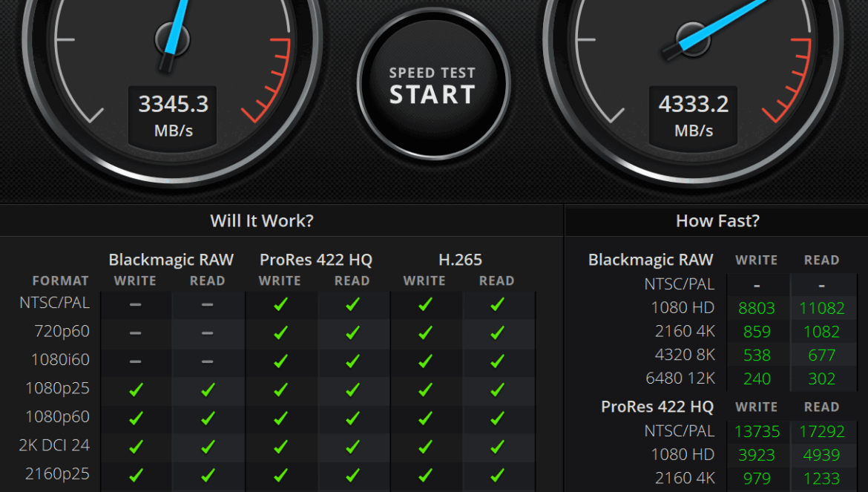The width and height of the screenshot is (868, 492).
Task: Click the ProRes 422 HQ write checkmark for 1080p60
Action: (x=280, y=419)
